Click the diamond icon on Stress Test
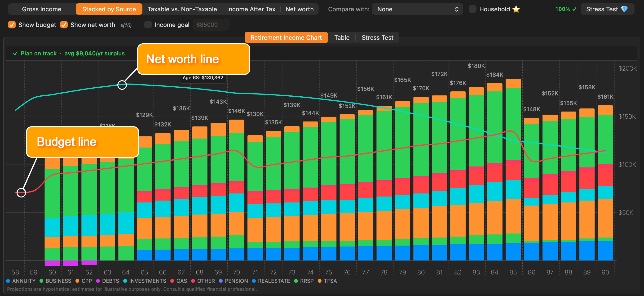The width and height of the screenshot is (644, 296). tap(624, 9)
